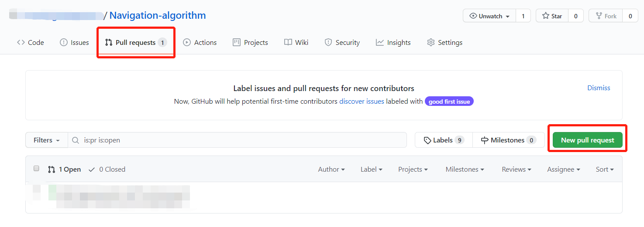Click the Projects board icon
644x227 pixels.
[237, 42]
